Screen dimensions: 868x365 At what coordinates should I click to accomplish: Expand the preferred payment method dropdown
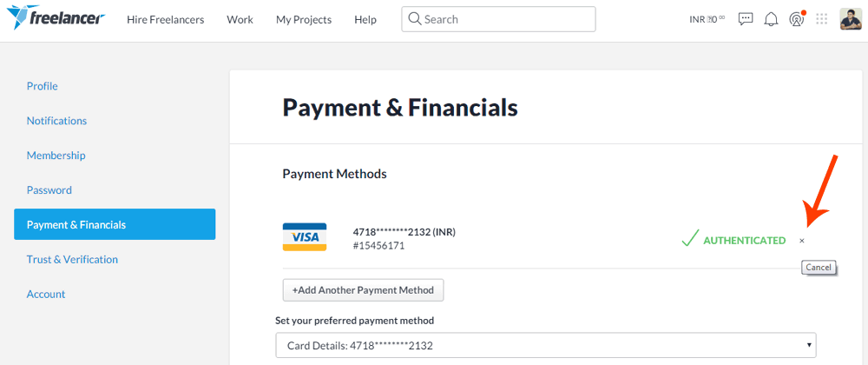click(546, 345)
